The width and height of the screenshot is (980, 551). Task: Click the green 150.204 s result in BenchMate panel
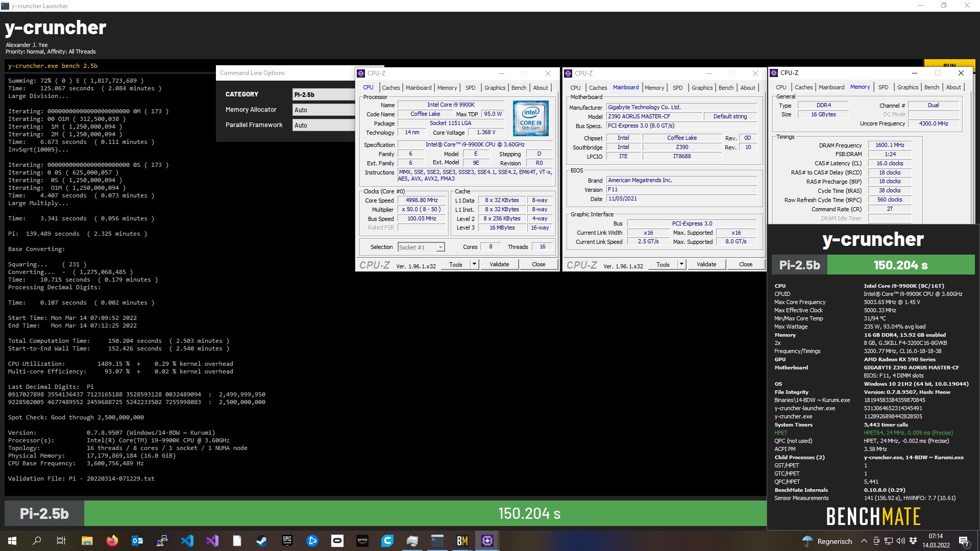pyautogui.click(x=901, y=265)
